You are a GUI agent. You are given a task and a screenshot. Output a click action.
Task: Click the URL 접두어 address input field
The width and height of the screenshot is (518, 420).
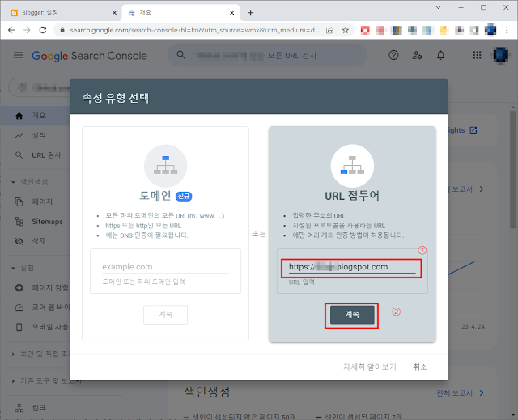tap(352, 267)
